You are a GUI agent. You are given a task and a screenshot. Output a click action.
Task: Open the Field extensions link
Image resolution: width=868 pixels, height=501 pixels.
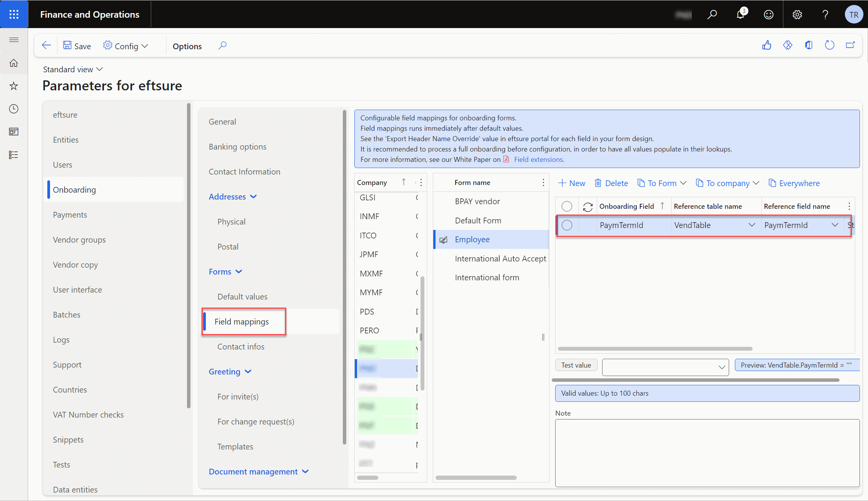click(x=538, y=159)
